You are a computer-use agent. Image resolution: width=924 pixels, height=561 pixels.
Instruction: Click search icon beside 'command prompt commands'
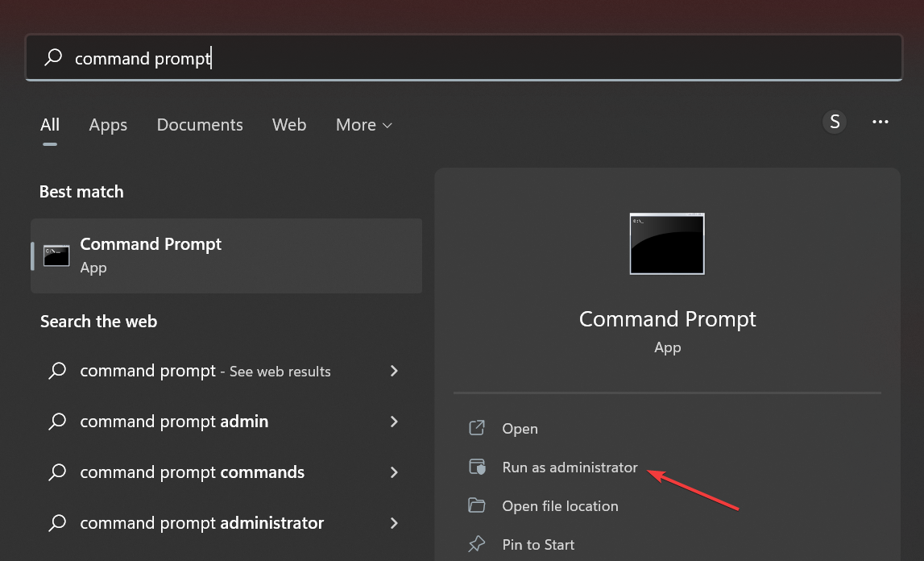[x=57, y=472]
